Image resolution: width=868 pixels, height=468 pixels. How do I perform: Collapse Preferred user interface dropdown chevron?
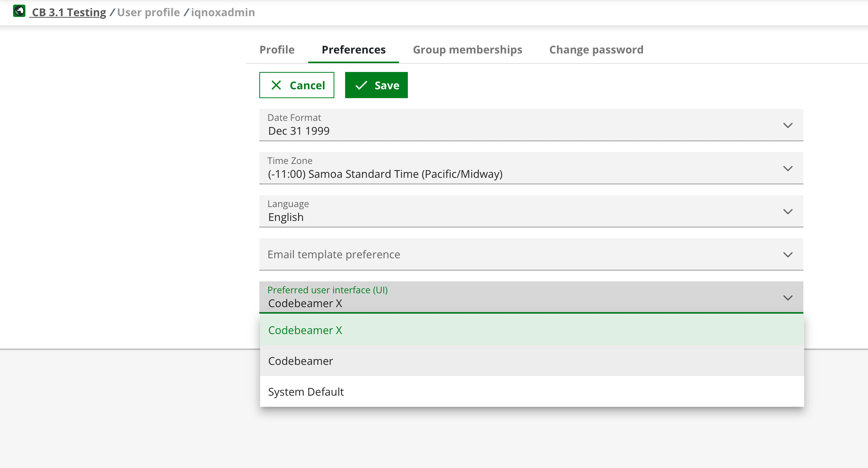[788, 298]
